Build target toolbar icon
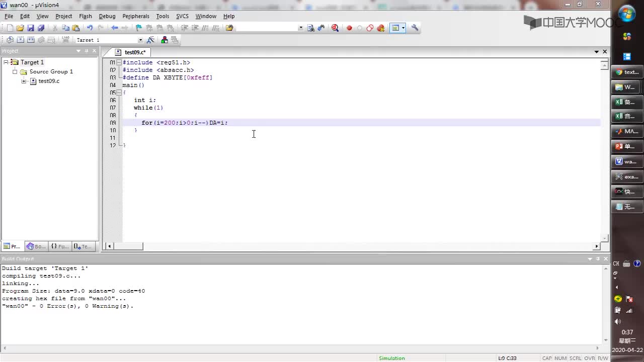644x362 pixels. pyautogui.click(x=21, y=40)
